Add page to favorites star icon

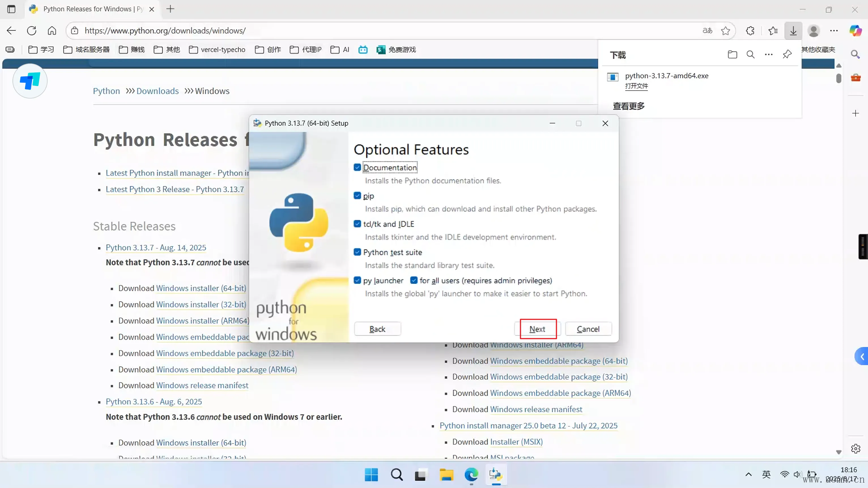[x=726, y=31]
